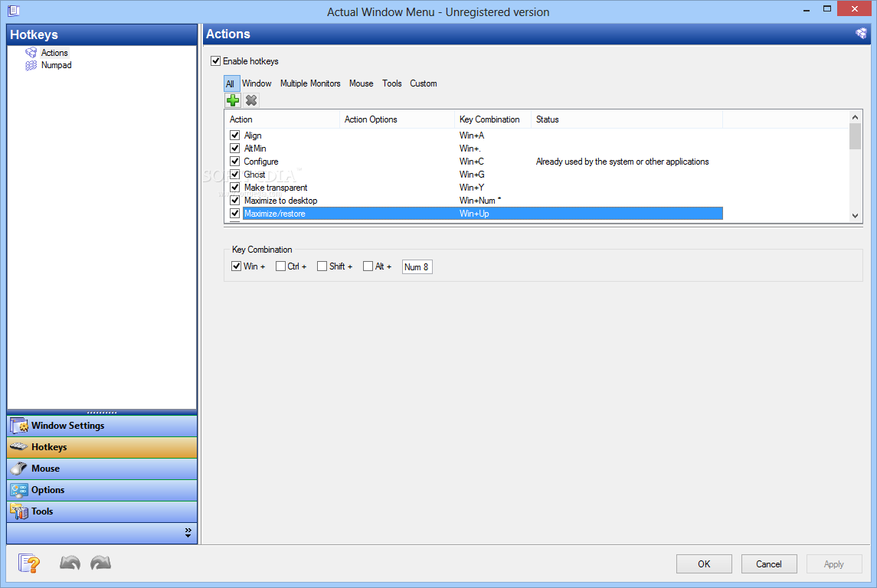Click the OK button
The height and width of the screenshot is (588, 877).
tap(704, 564)
